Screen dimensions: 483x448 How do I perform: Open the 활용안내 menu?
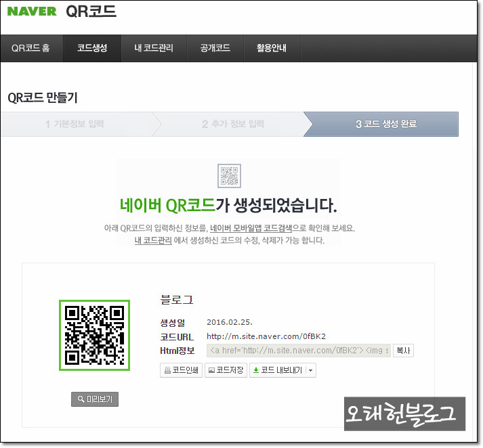[272, 48]
